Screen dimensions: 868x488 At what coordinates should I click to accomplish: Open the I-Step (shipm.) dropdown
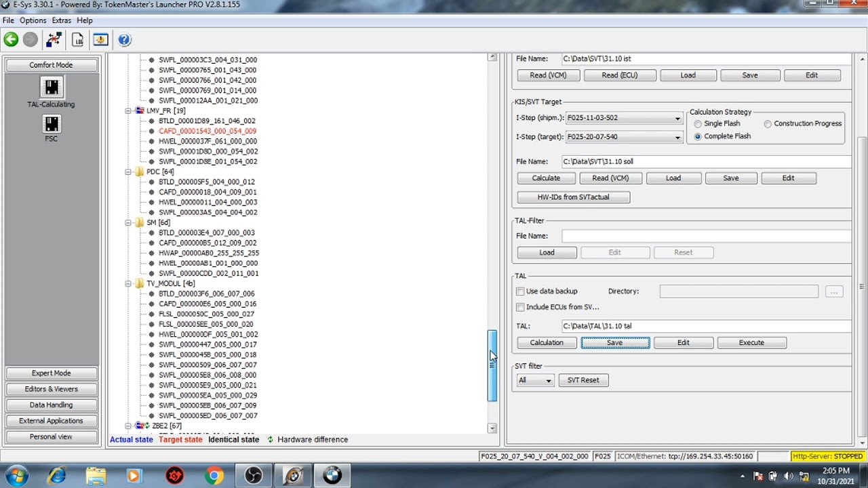coord(677,118)
